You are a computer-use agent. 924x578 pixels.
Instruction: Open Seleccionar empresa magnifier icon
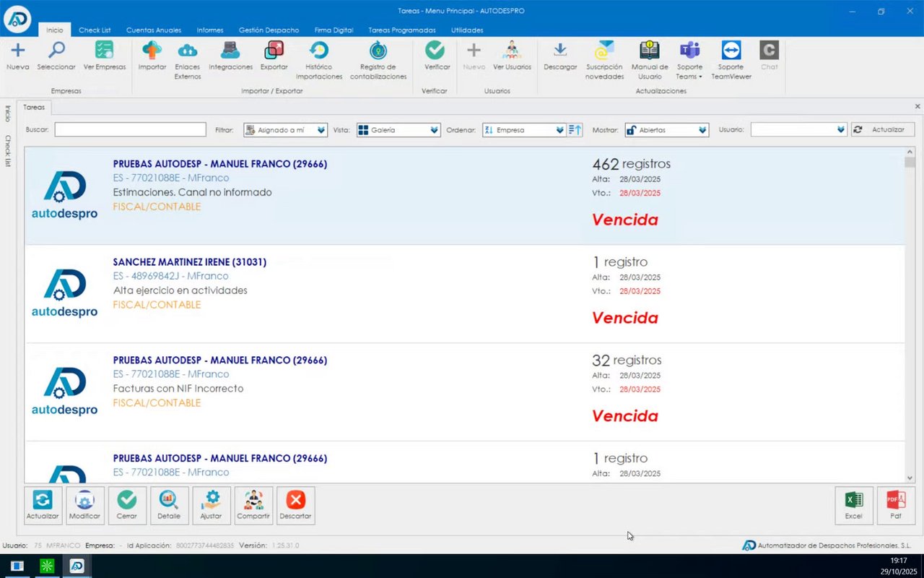click(x=56, y=51)
